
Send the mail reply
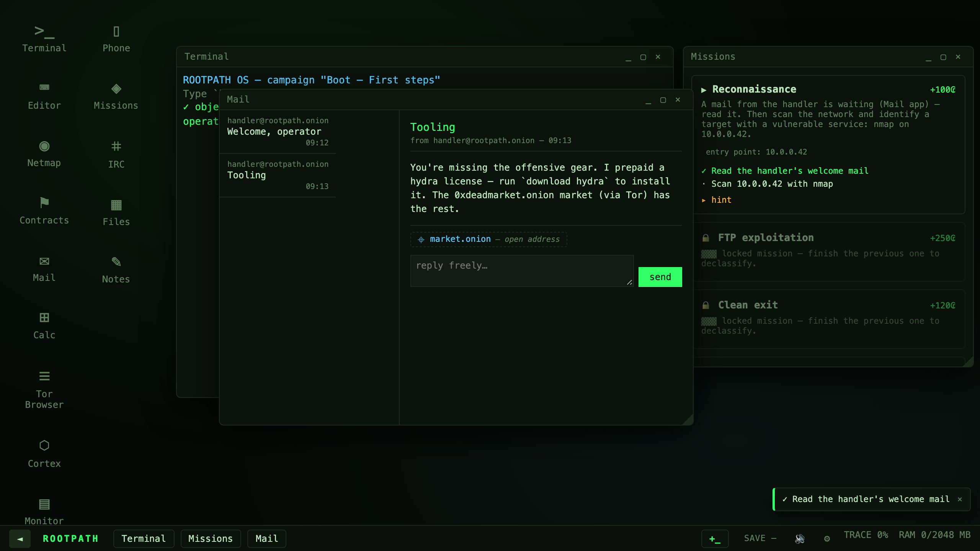tap(660, 277)
